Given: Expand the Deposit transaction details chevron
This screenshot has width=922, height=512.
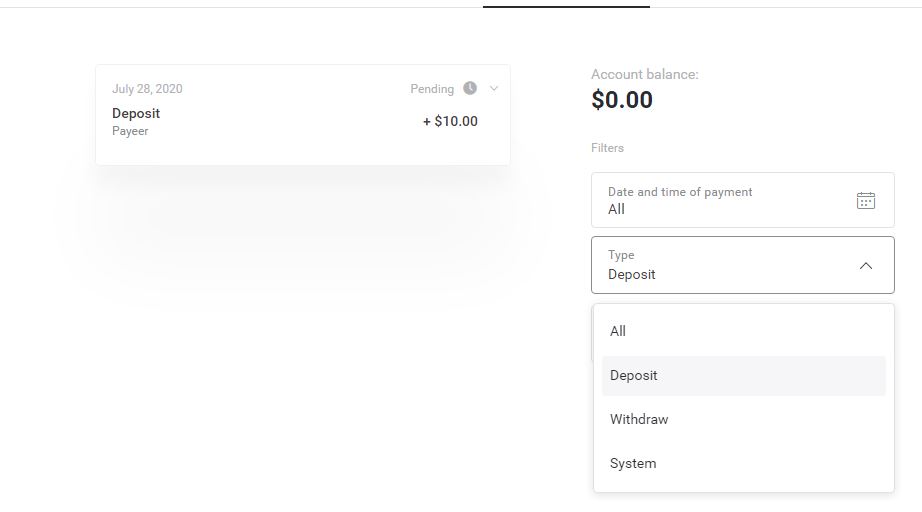Looking at the screenshot, I should [493, 88].
